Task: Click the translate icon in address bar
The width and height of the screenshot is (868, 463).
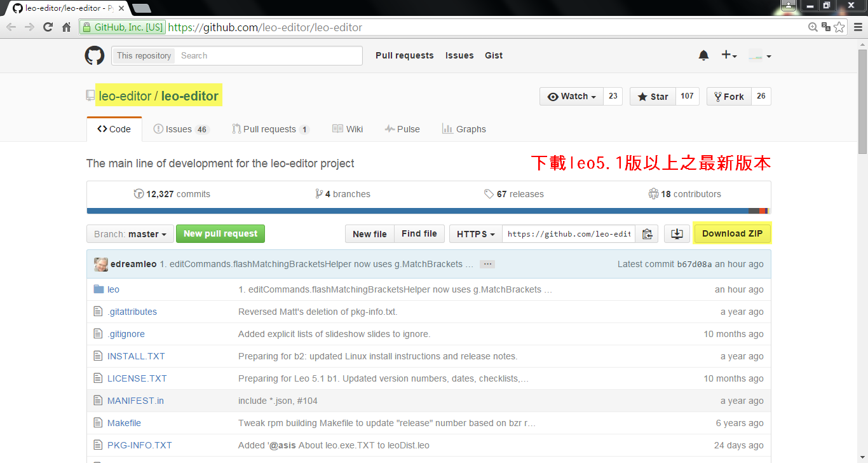Action: tap(826, 27)
